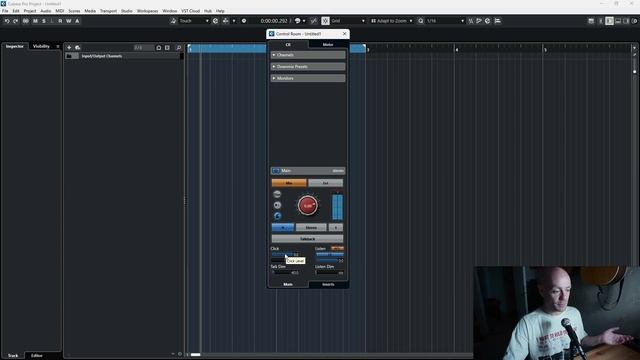Close the Control Room window
Image resolution: width=640 pixels, height=360 pixels.
(344, 34)
